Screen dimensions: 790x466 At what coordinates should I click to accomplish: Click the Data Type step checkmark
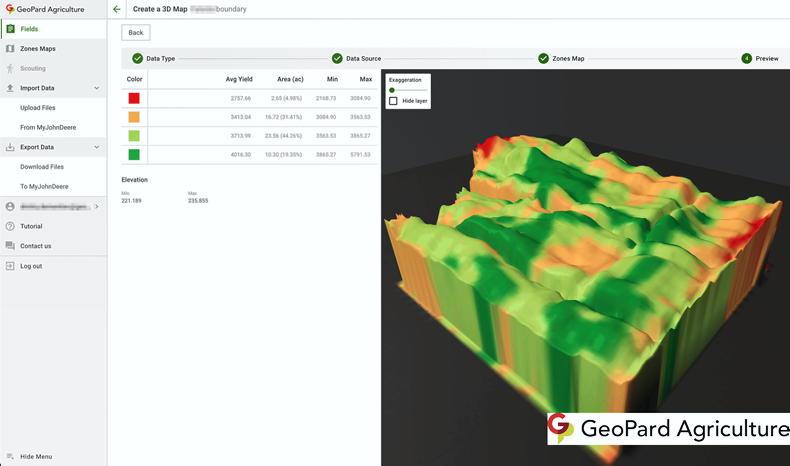coord(138,58)
